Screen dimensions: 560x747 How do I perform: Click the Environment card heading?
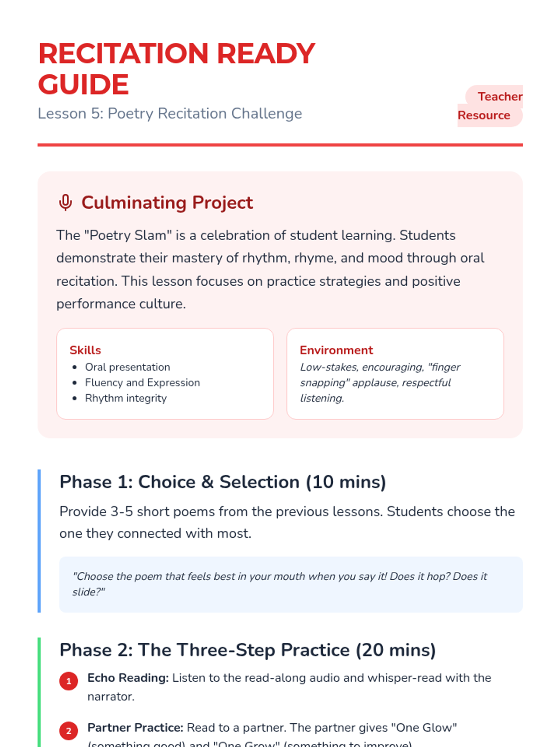pyautogui.click(x=336, y=350)
